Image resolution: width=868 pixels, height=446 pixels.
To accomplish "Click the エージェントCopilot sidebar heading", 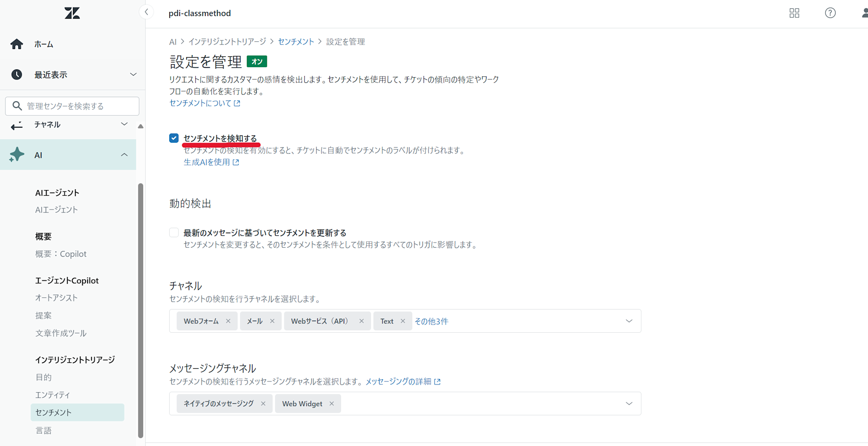I will pos(67,281).
